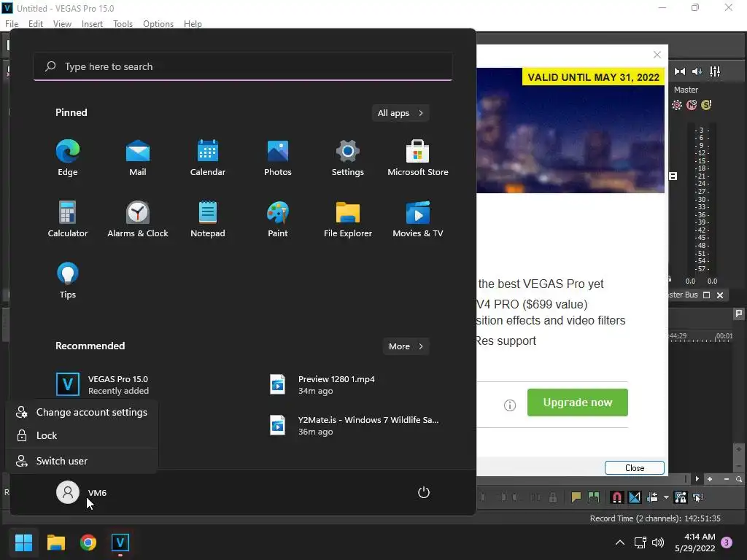Toggle Enable Snapping magnet in VEGAS toolbar
This screenshot has height=560, width=747.
coord(616,497)
